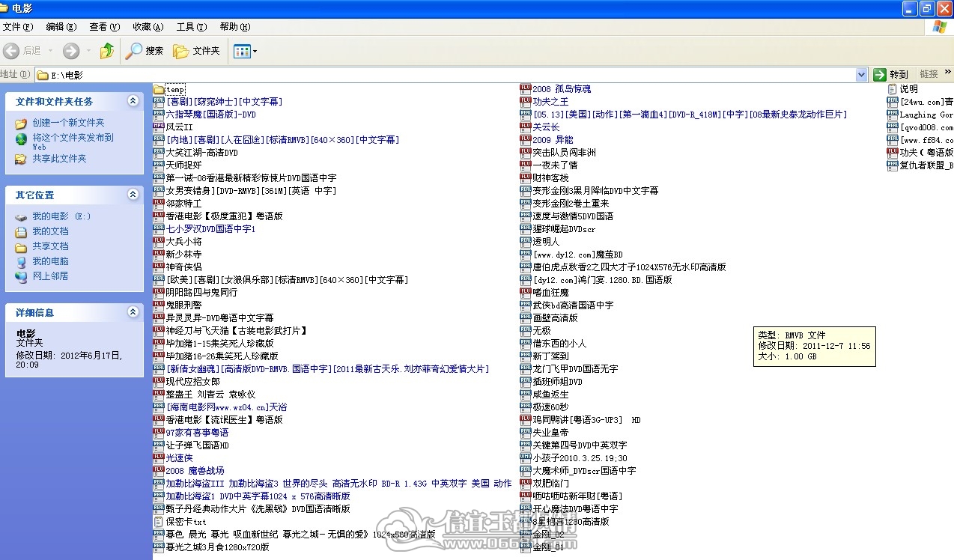Expand the address bar dropdown
The width and height of the screenshot is (954, 560).
coord(861,75)
